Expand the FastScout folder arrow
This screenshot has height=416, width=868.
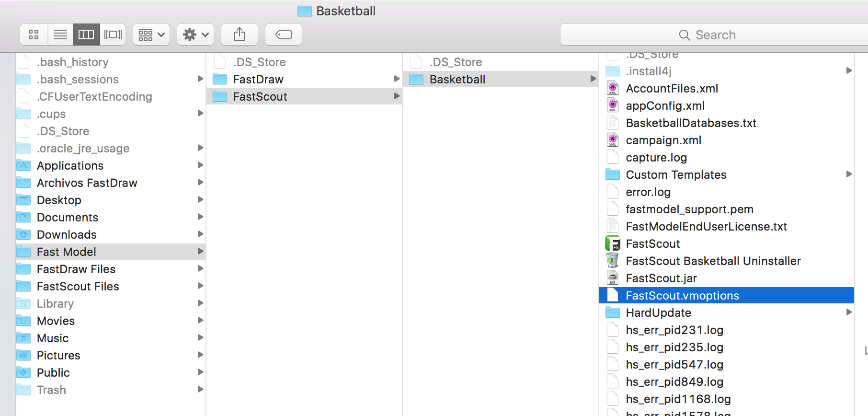(397, 96)
